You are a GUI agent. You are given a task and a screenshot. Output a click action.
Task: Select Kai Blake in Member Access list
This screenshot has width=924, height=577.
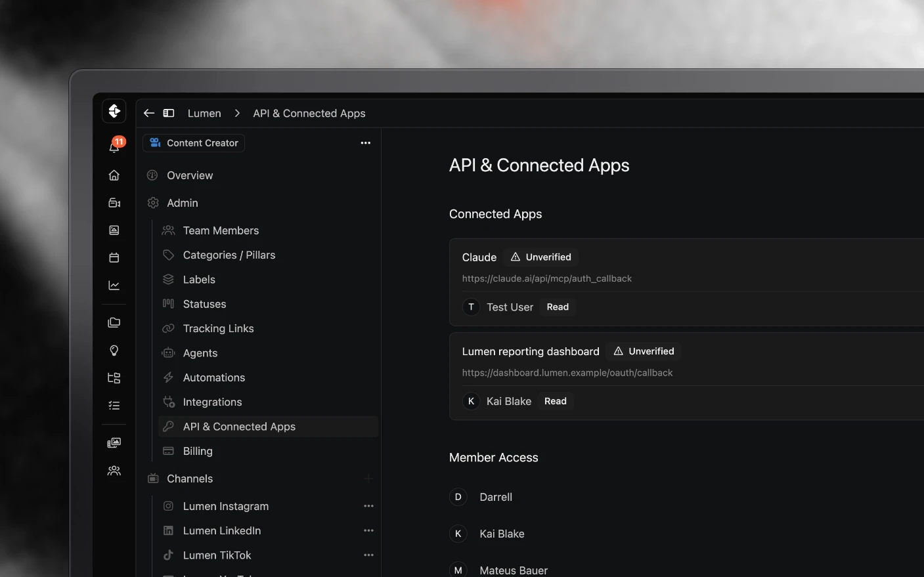[502, 534]
